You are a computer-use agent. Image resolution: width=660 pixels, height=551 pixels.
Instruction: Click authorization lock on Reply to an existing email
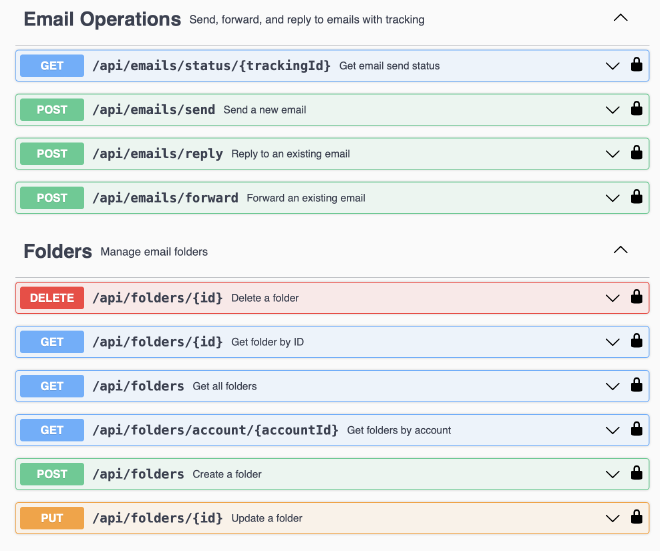tap(636, 153)
